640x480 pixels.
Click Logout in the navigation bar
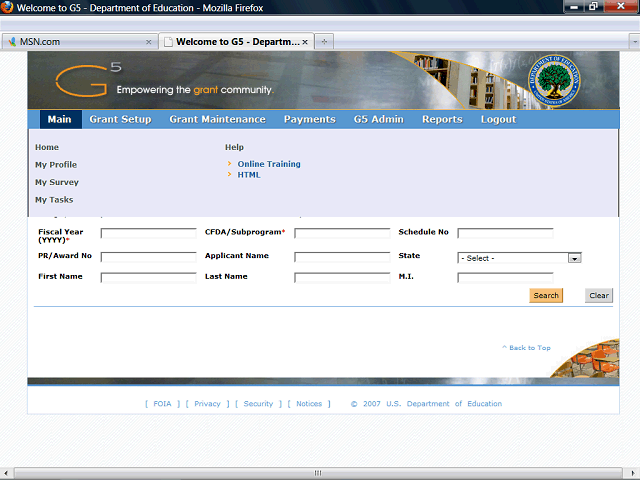(498, 119)
